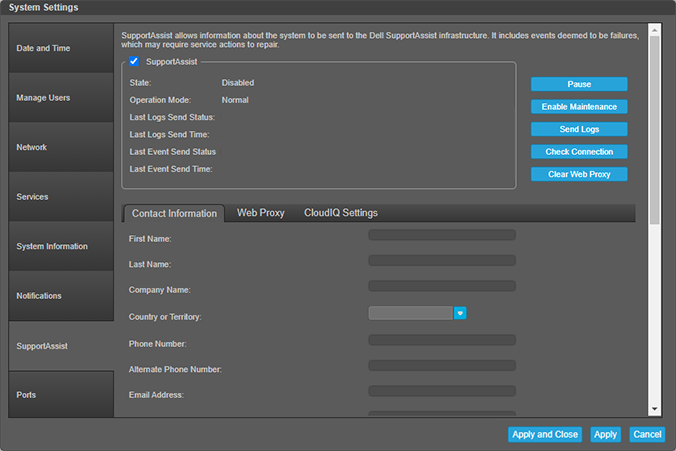Click the scrollbar up arrow
Image resolution: width=676 pixels, height=451 pixels.
point(654,30)
